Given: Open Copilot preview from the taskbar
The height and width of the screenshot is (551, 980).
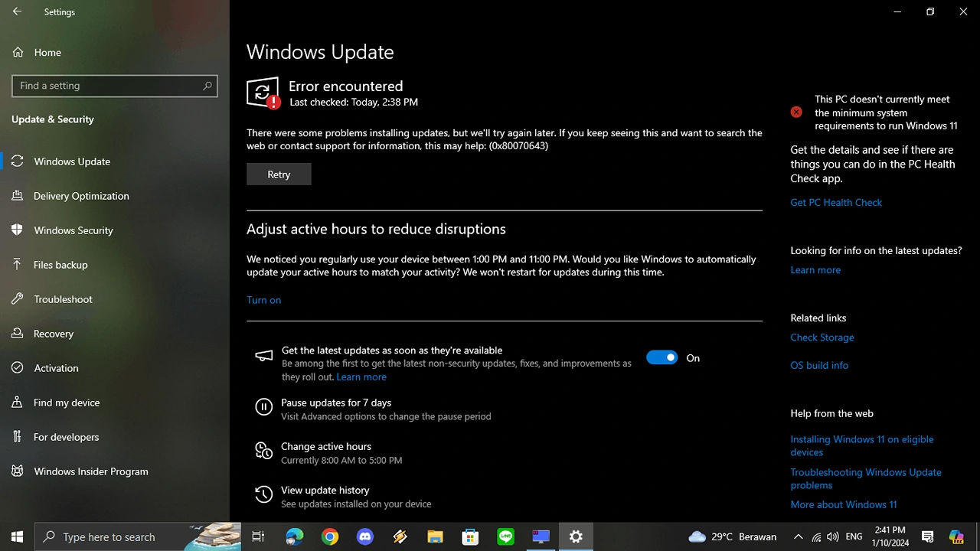Looking at the screenshot, I should point(956,536).
